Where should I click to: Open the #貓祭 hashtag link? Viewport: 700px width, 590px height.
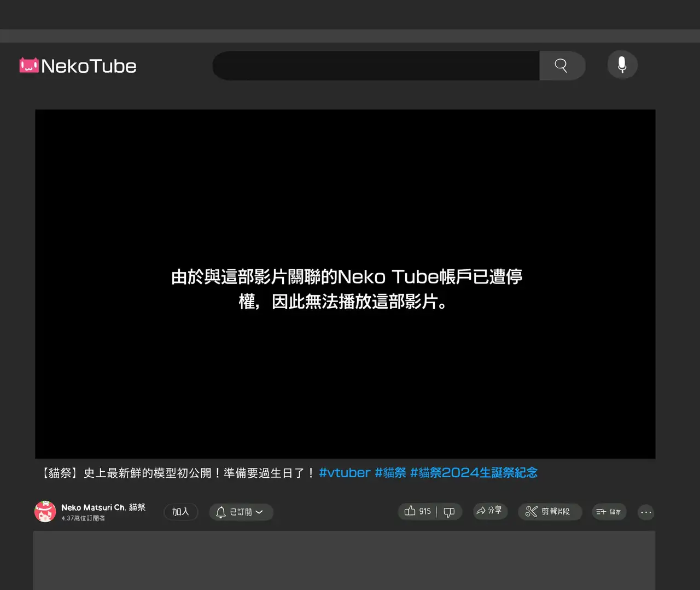[x=390, y=473]
